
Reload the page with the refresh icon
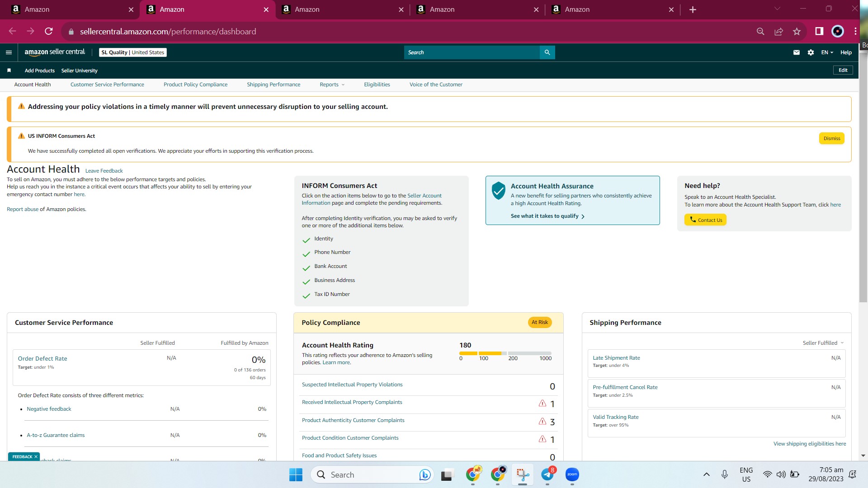click(x=49, y=31)
